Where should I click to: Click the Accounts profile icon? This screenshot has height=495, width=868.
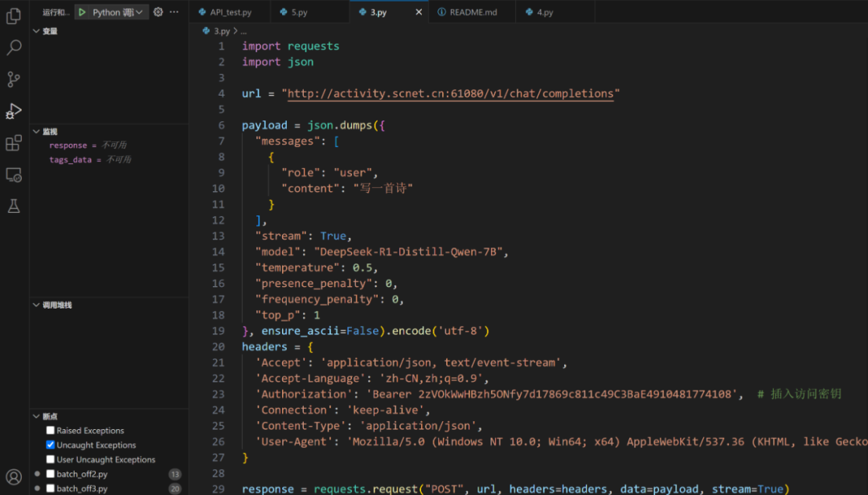(14, 477)
